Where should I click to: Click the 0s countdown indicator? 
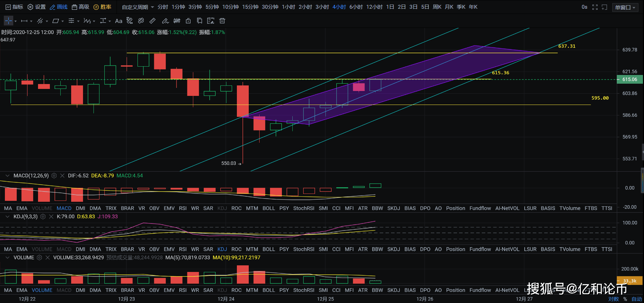point(585,7)
